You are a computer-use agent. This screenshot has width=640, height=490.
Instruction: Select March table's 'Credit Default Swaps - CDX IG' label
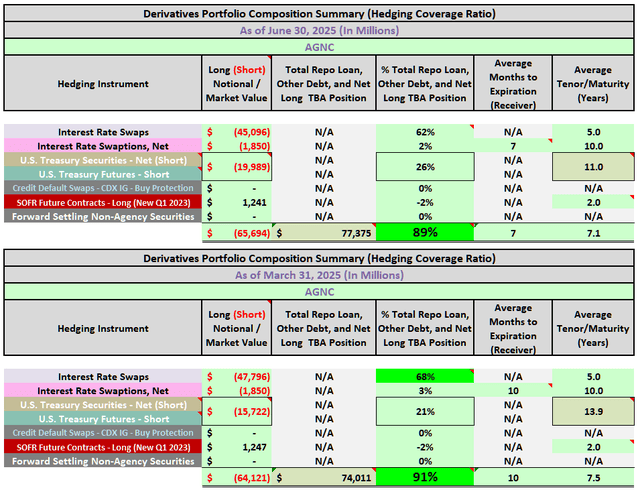(103, 433)
